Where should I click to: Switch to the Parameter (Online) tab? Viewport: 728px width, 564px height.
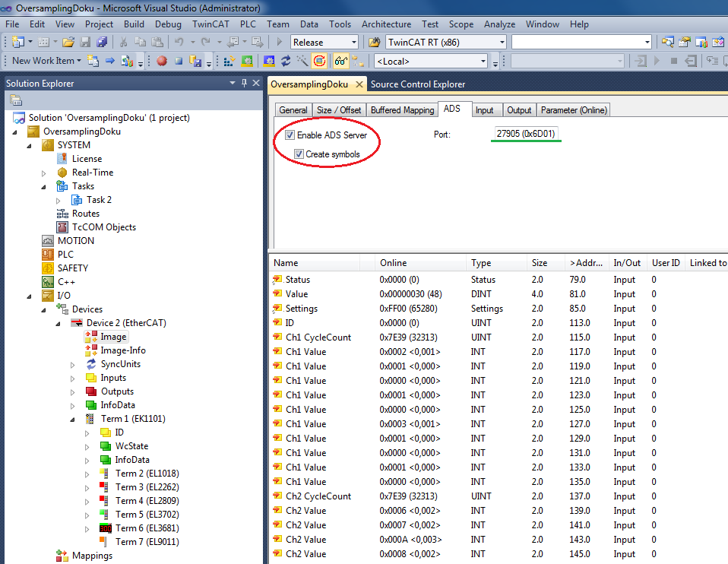574,110
